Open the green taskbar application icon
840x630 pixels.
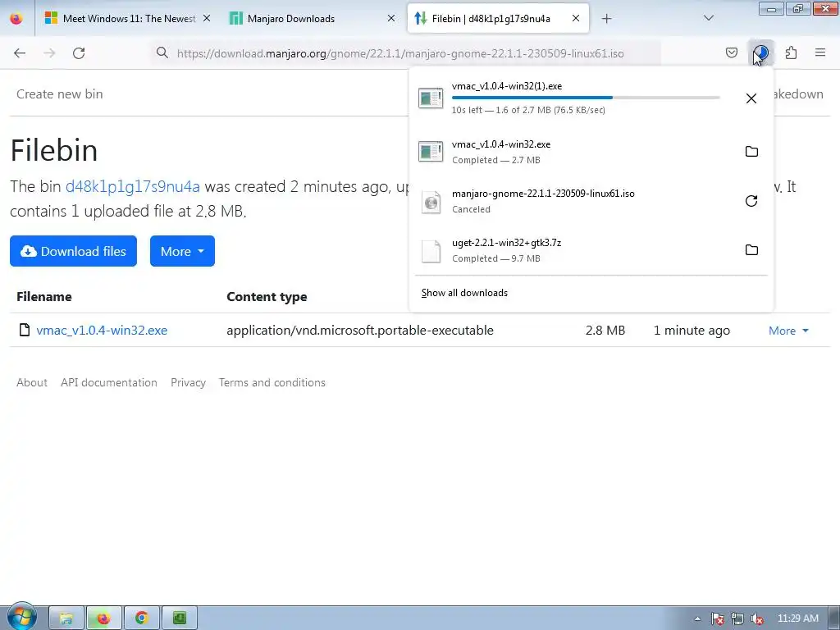pos(180,619)
